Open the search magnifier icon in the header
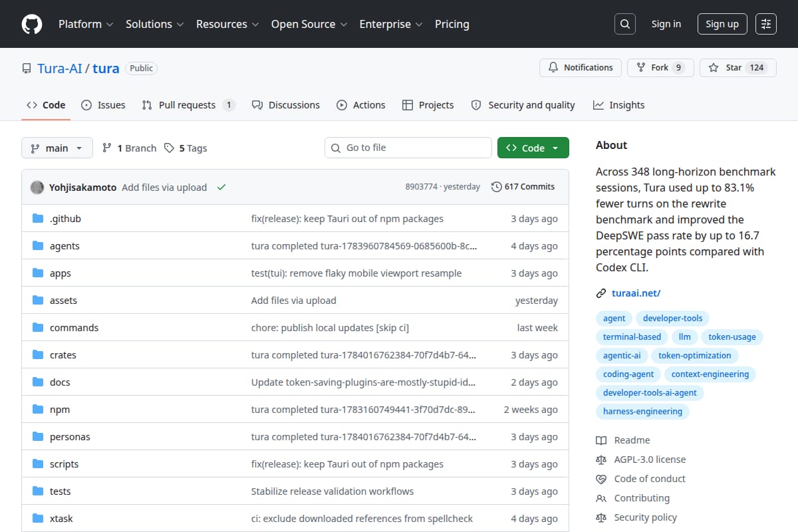Viewport: 798px width, 532px height. click(x=624, y=24)
